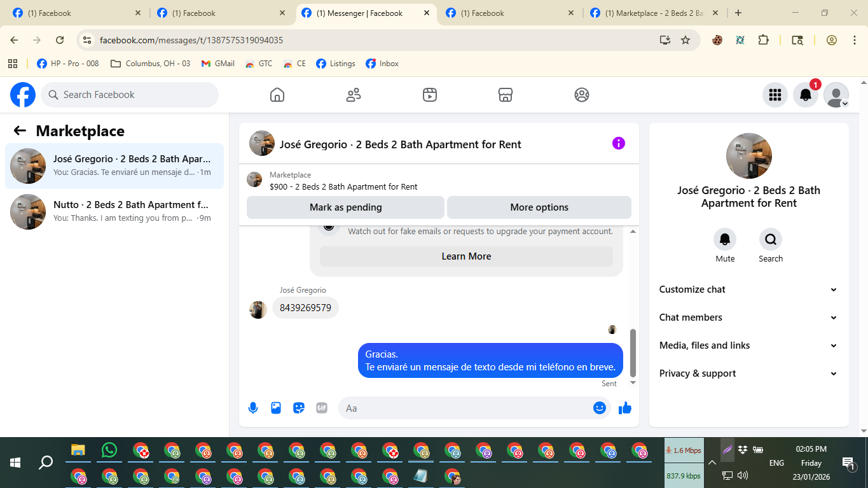The width and height of the screenshot is (868, 488).
Task: Open the Friends icon in top navigation
Action: pos(354,95)
